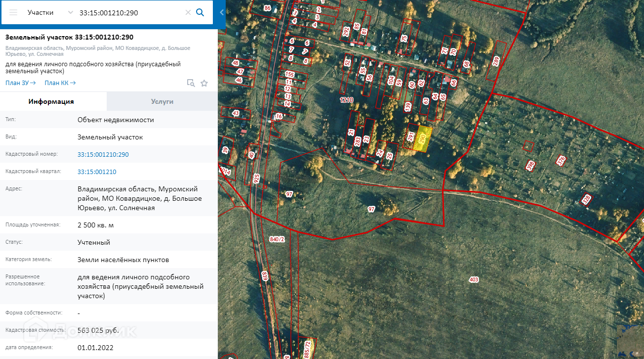The image size is (644, 359).
Task: Click parcel label 39 on the map
Action: [x=225, y=150]
